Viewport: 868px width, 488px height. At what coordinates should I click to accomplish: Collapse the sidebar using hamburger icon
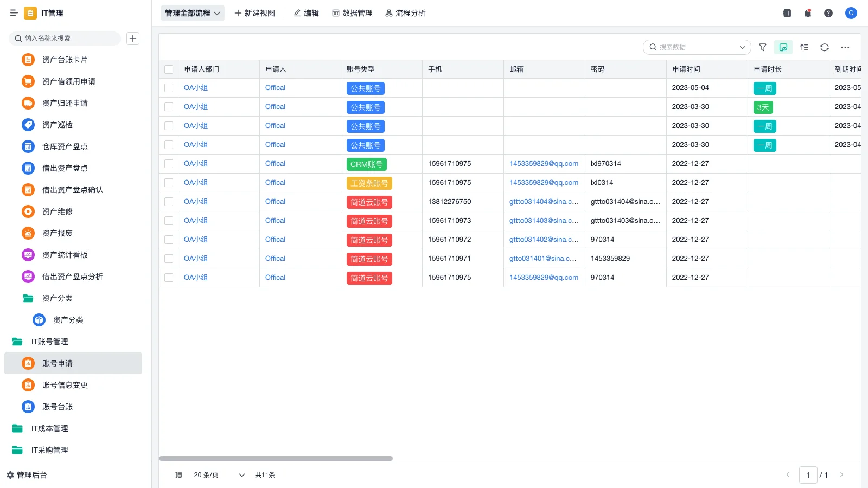coord(14,13)
